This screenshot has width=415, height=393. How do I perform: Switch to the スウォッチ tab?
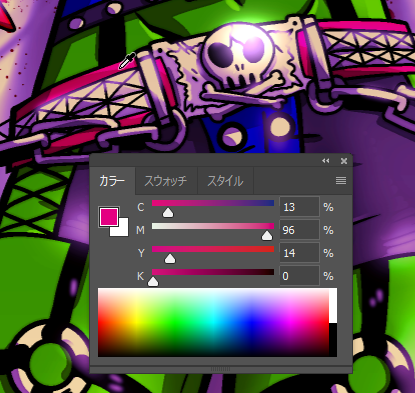point(166,181)
